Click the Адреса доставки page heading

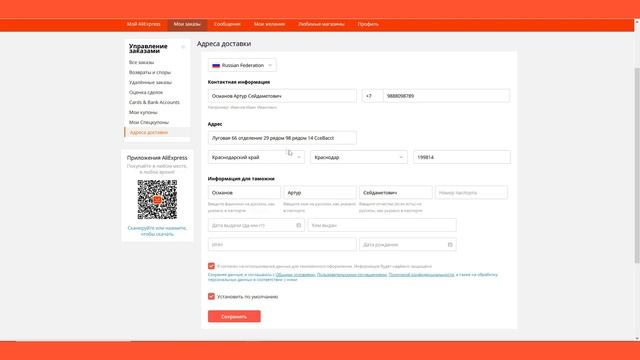point(224,44)
